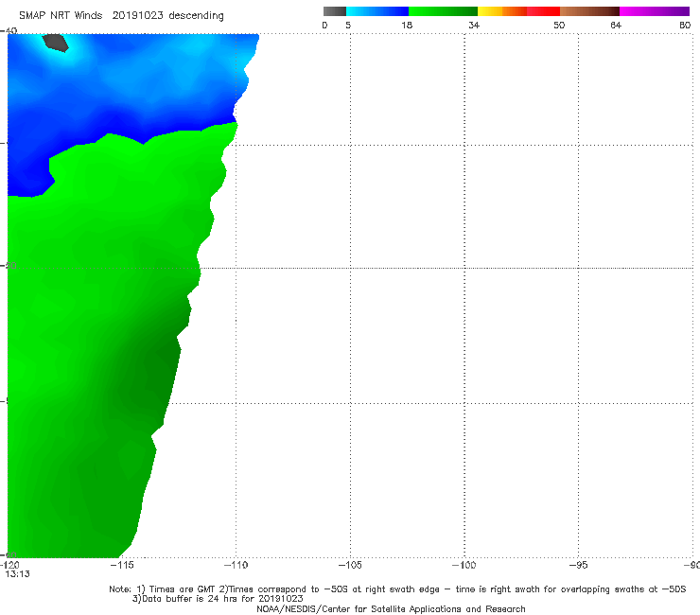Screen dimensions: 700x615
Task: Click the 'Data buffer is 24 hrs' note
Action: [218, 599]
